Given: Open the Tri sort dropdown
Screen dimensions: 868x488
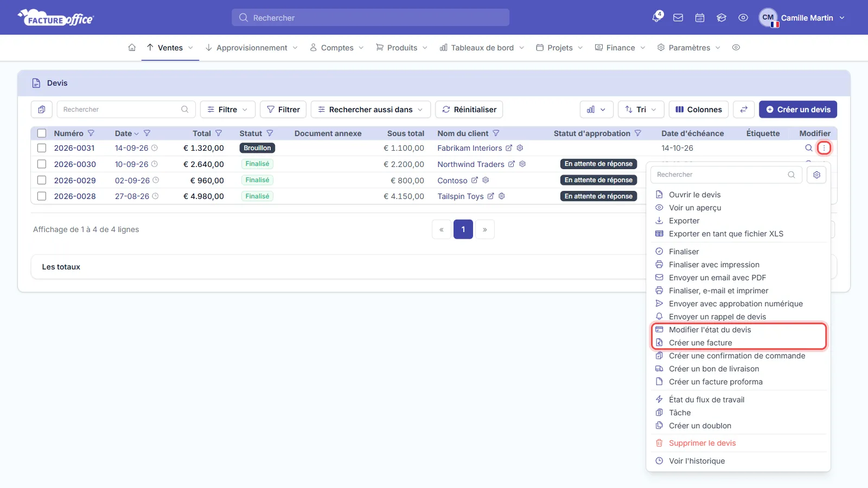Looking at the screenshot, I should point(641,110).
